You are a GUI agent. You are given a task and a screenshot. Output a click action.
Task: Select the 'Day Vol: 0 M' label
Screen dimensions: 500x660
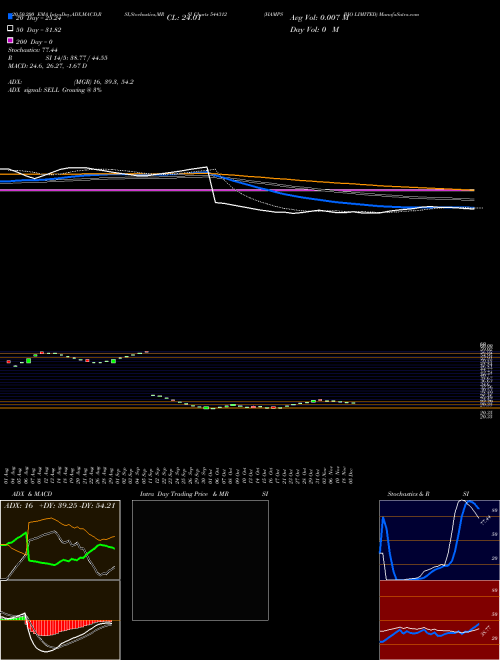pyautogui.click(x=314, y=29)
